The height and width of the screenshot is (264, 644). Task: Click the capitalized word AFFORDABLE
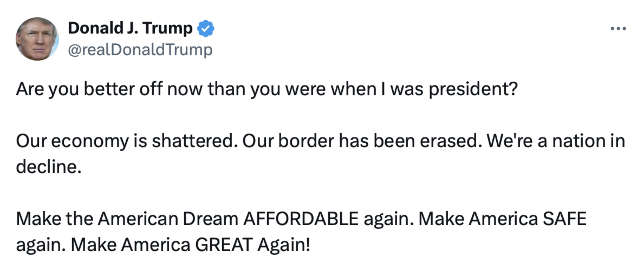pyautogui.click(x=301, y=219)
